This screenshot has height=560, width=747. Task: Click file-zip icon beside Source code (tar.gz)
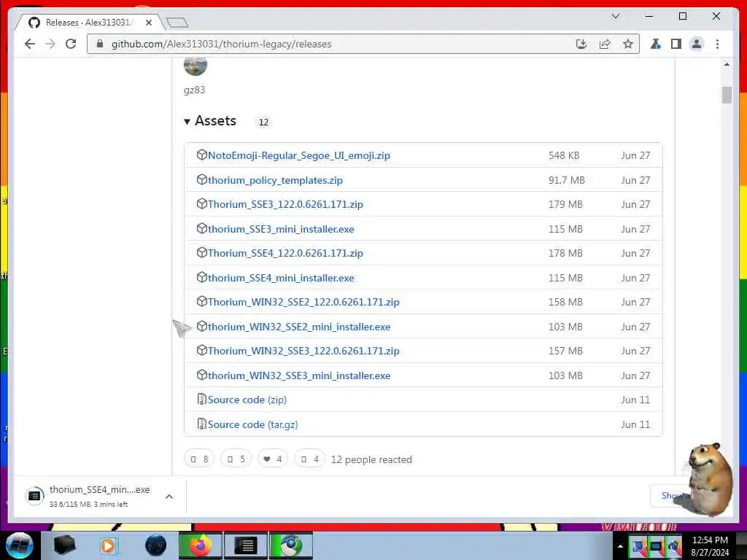[201, 424]
